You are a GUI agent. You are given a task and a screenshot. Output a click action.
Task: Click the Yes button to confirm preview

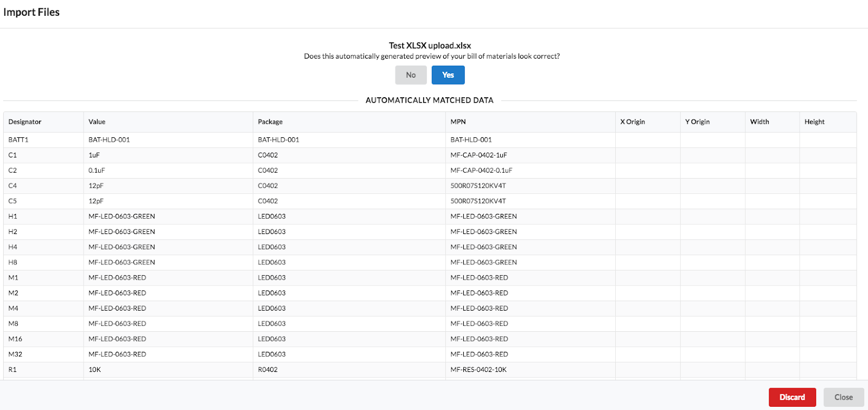tap(448, 75)
